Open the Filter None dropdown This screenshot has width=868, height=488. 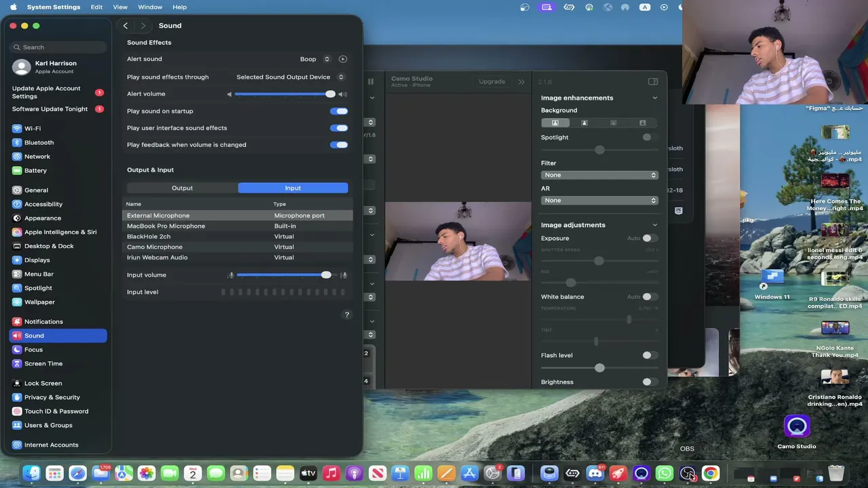tap(600, 175)
